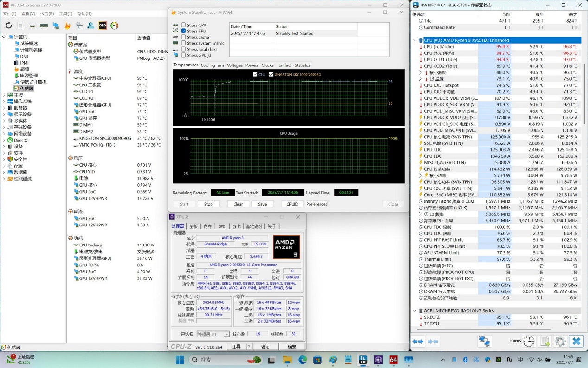This screenshot has height=368, width=588.
Task: Click the memory module toolbar icon in AIDA64
Action: click(44, 26)
